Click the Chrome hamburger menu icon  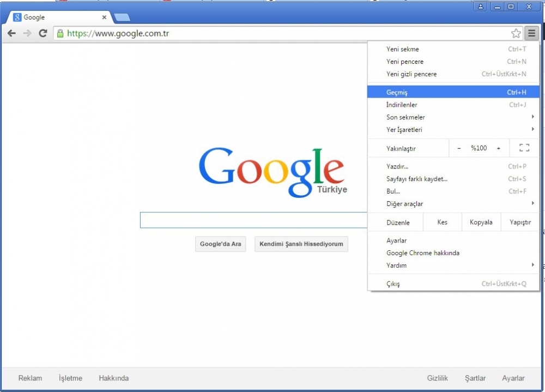pos(531,33)
